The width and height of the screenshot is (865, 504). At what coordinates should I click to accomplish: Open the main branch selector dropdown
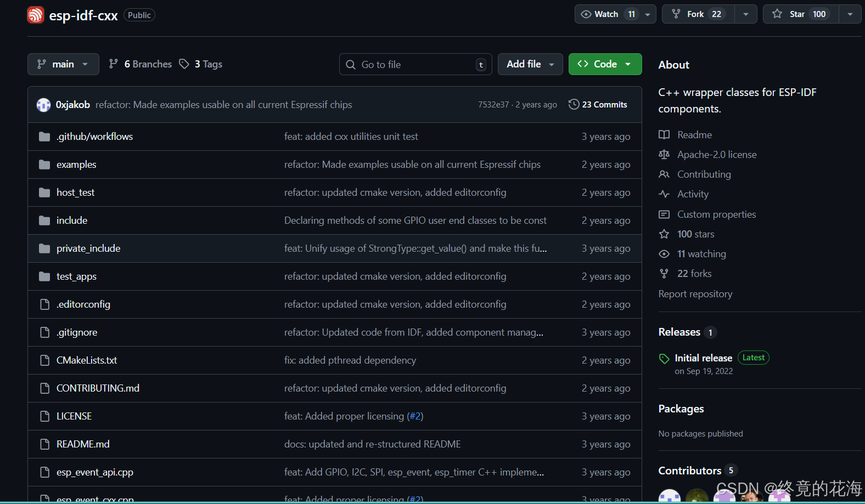pos(63,64)
